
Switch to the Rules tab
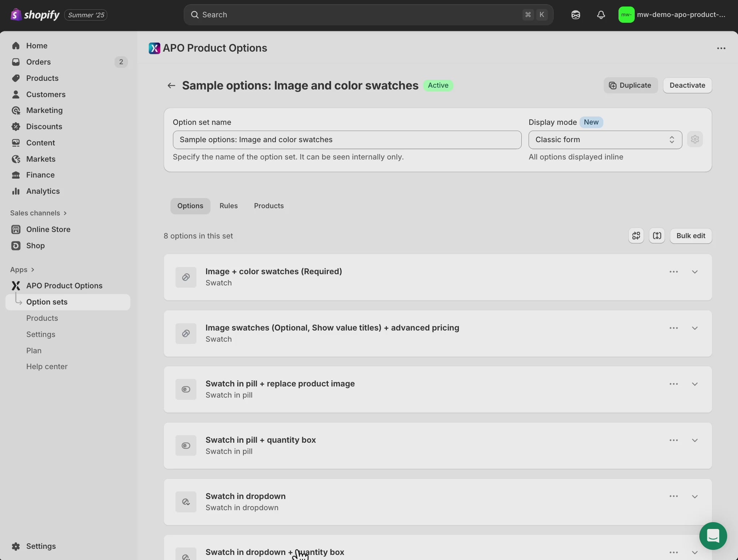pos(229,206)
